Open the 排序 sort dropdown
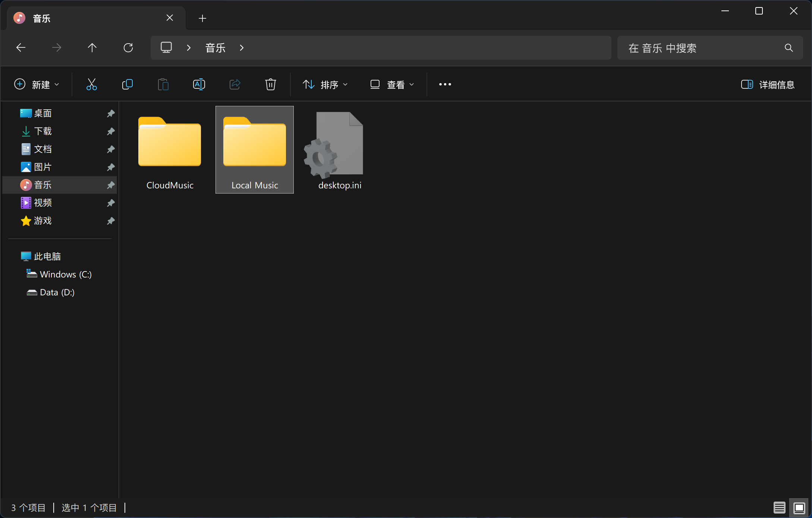 325,85
